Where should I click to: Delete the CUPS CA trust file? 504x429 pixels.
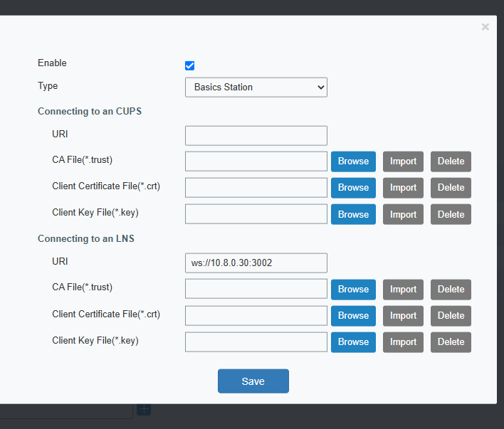coord(451,161)
